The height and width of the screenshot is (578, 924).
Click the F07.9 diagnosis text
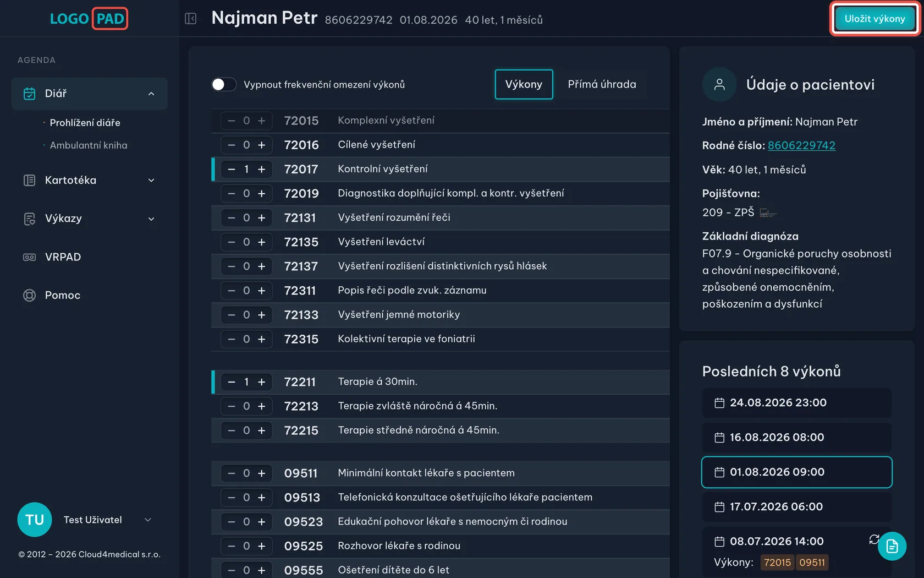point(797,279)
